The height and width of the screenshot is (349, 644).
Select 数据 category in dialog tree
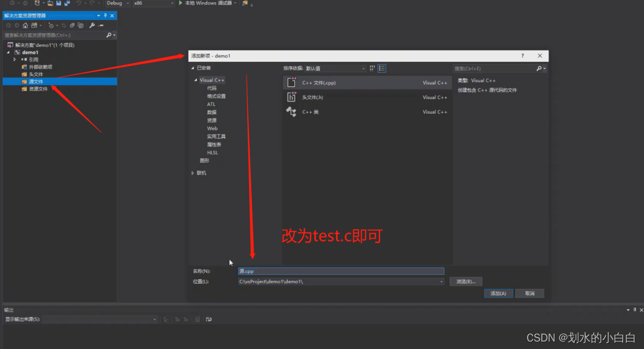(211, 112)
